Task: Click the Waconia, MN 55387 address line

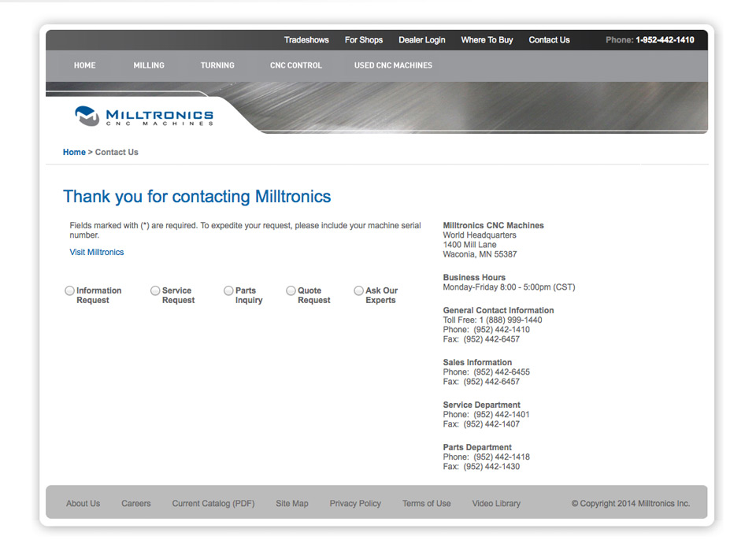Action: pyautogui.click(x=480, y=254)
